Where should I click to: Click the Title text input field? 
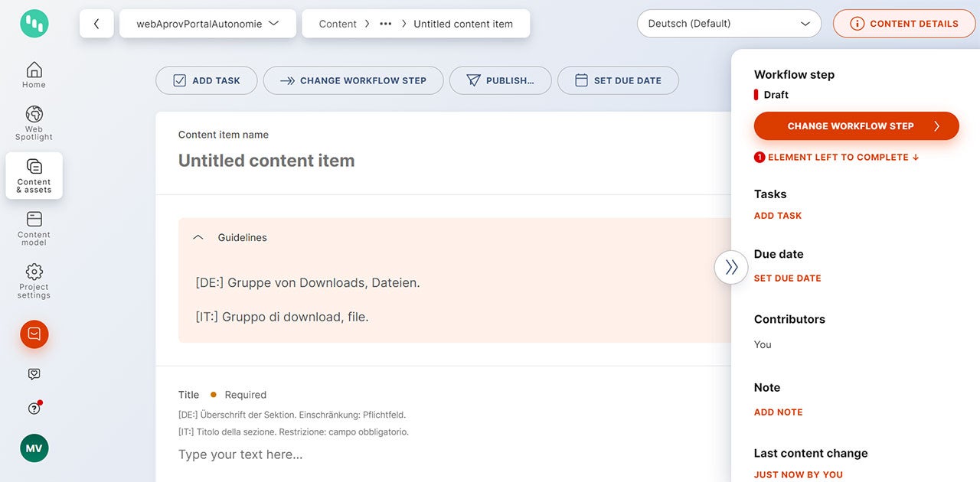coord(444,454)
